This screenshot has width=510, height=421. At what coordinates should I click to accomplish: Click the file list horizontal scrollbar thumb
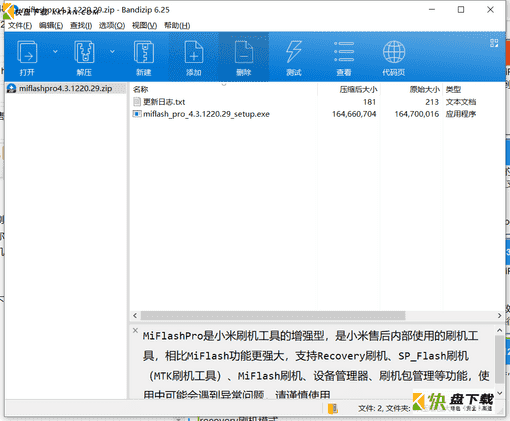pyautogui.click(x=273, y=315)
